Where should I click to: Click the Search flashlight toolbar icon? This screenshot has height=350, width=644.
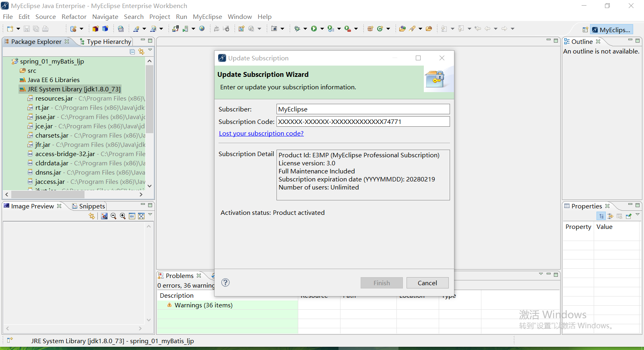tap(412, 29)
